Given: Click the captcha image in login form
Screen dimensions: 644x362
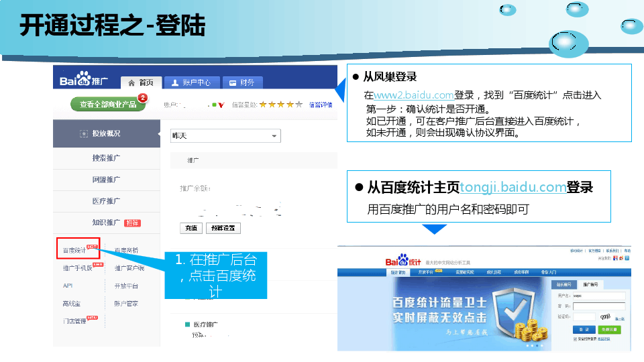Looking at the screenshot, I should [x=605, y=316].
